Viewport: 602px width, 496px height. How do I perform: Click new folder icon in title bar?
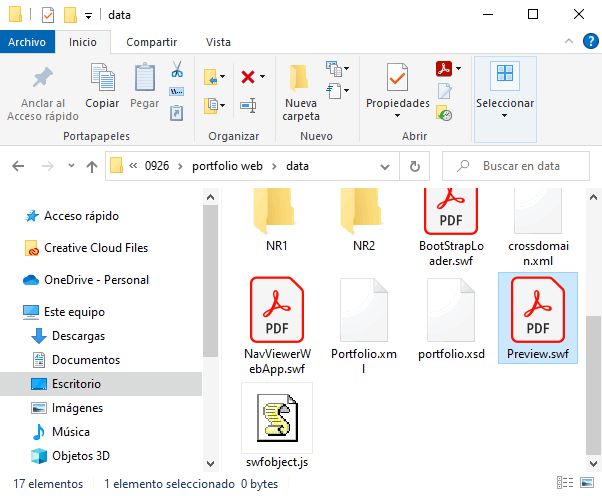[x=70, y=15]
